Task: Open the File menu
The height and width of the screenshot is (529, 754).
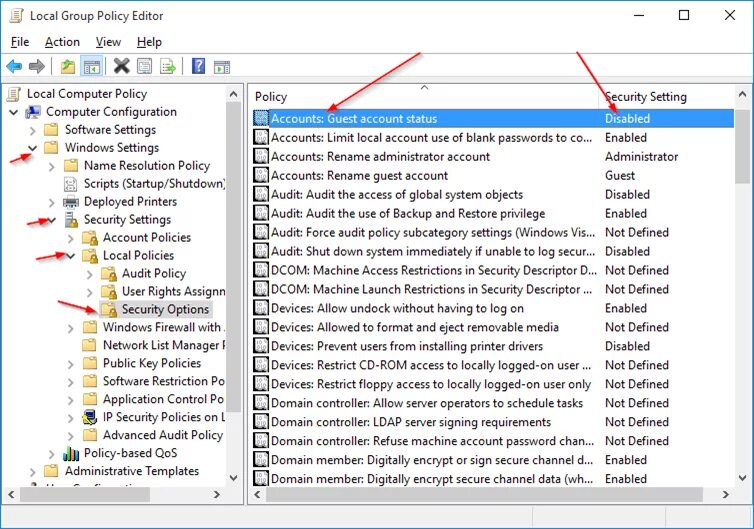Action: tap(20, 42)
